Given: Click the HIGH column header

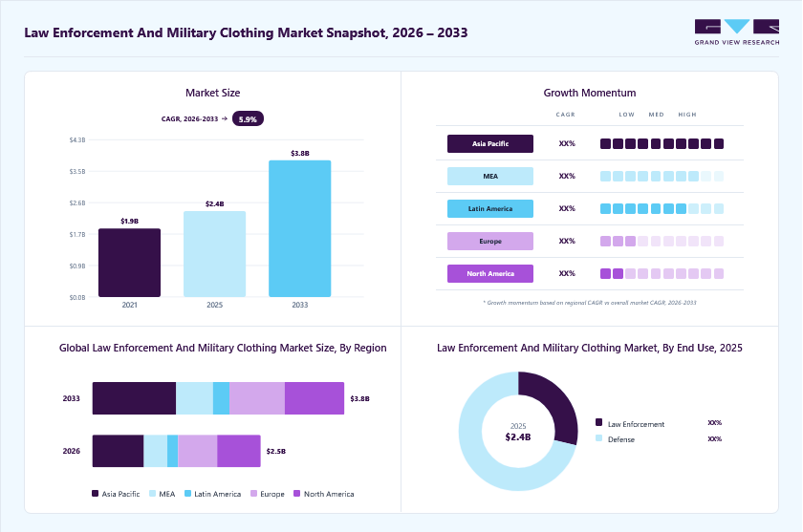Looking at the screenshot, I should [x=687, y=115].
